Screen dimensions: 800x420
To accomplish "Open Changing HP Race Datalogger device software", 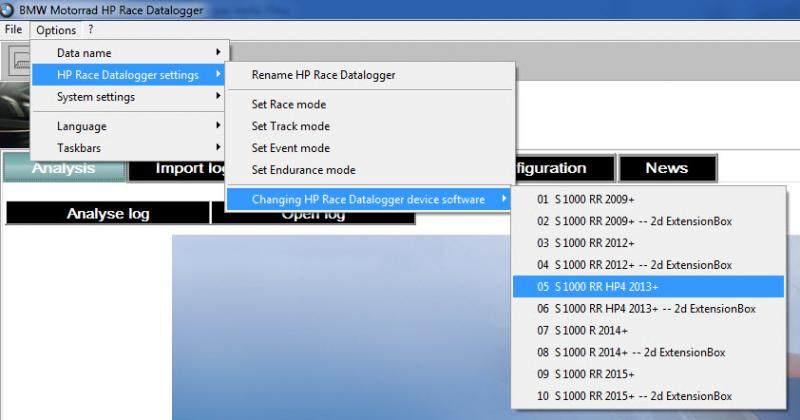I will [370, 199].
